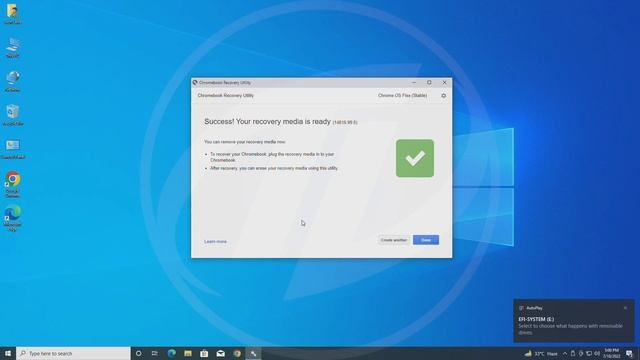Open the Windows Start menu
The height and width of the screenshot is (360, 640).
point(8,353)
